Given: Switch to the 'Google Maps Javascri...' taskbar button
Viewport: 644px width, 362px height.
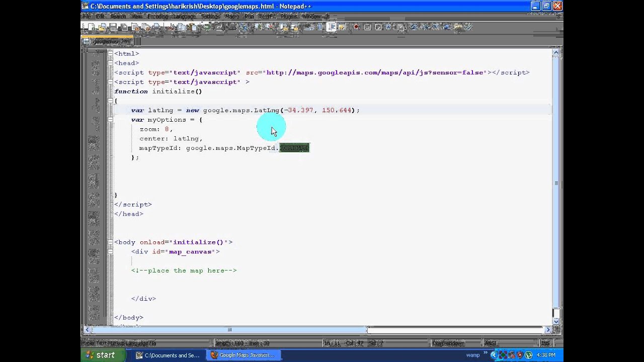Looking at the screenshot, I should coord(243,355).
